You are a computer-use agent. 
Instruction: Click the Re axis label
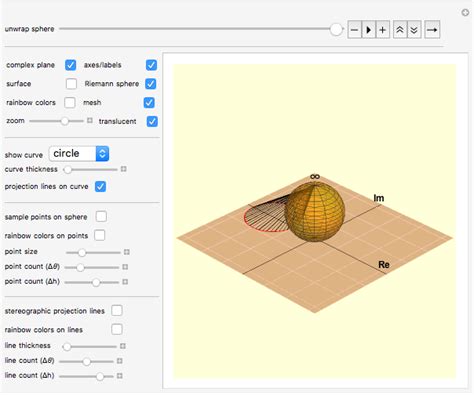click(384, 265)
